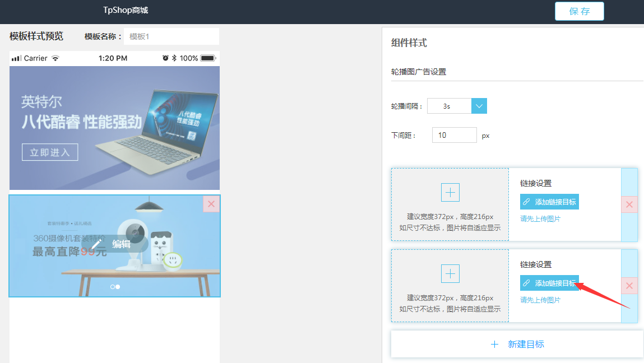Click second Add Link Target button
644x363 pixels.
coord(549,283)
